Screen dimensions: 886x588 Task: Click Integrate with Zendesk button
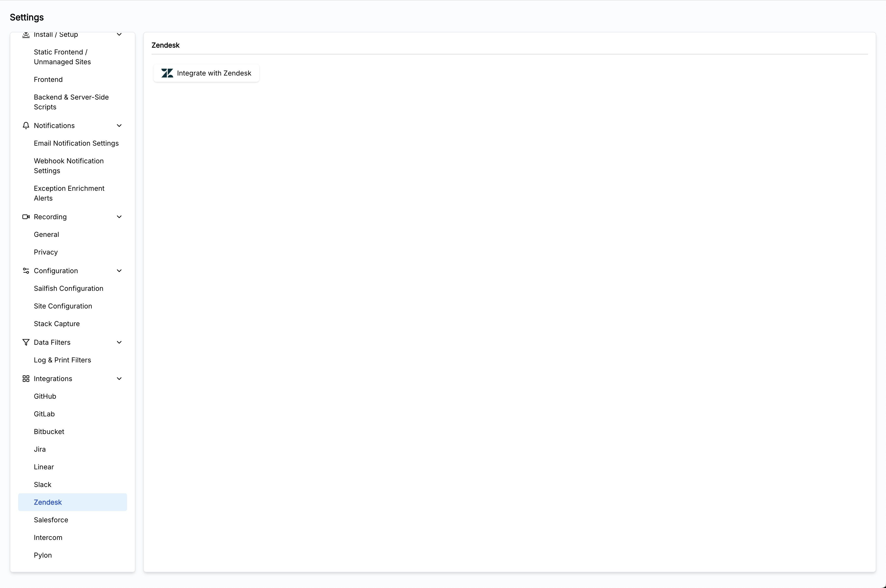(206, 73)
